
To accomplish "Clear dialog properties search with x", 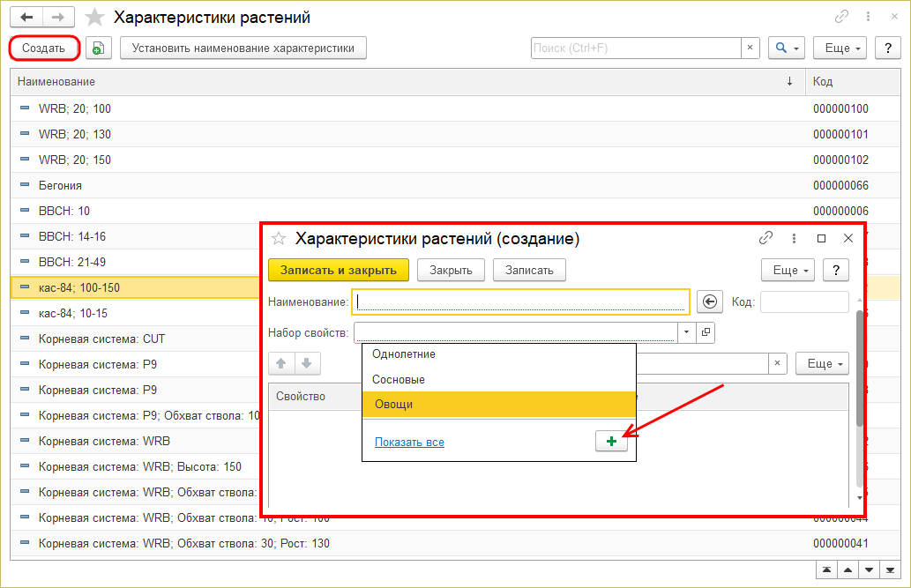I will tap(777, 364).
